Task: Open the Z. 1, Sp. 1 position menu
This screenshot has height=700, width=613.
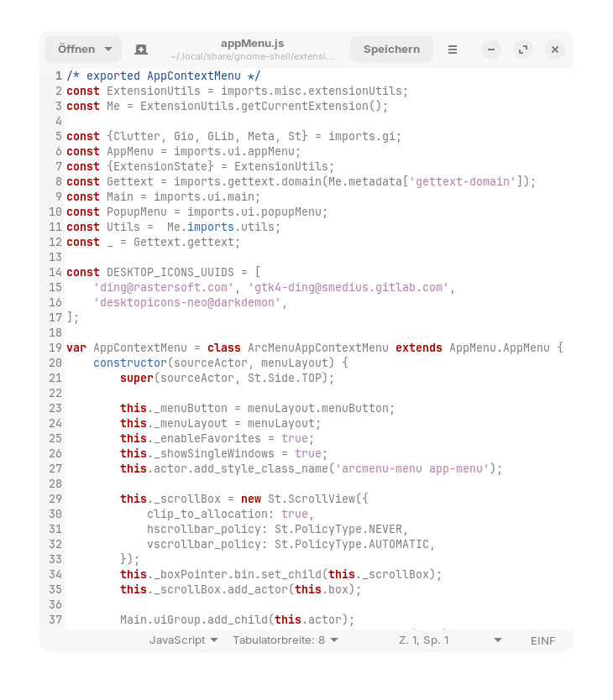Action: (x=450, y=640)
